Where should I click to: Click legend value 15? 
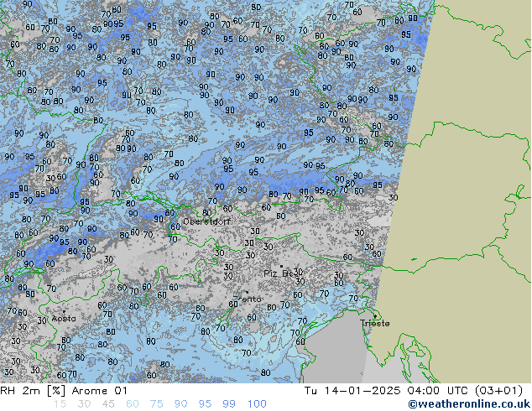[x=60, y=404]
